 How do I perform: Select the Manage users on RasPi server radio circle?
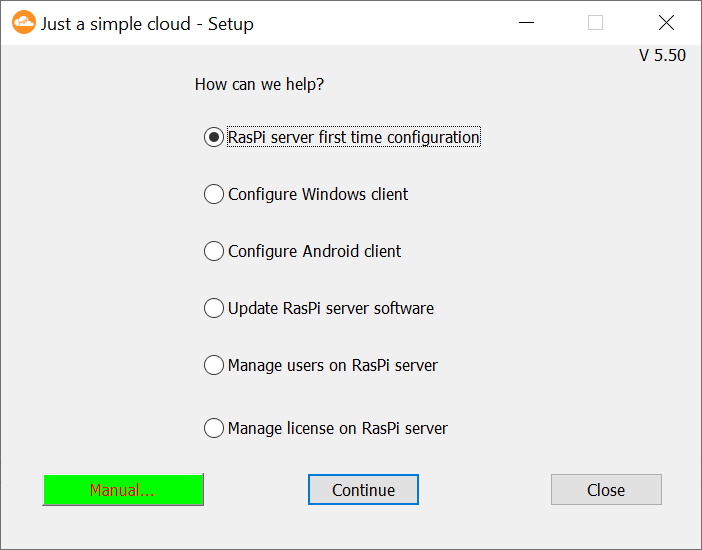click(x=214, y=366)
